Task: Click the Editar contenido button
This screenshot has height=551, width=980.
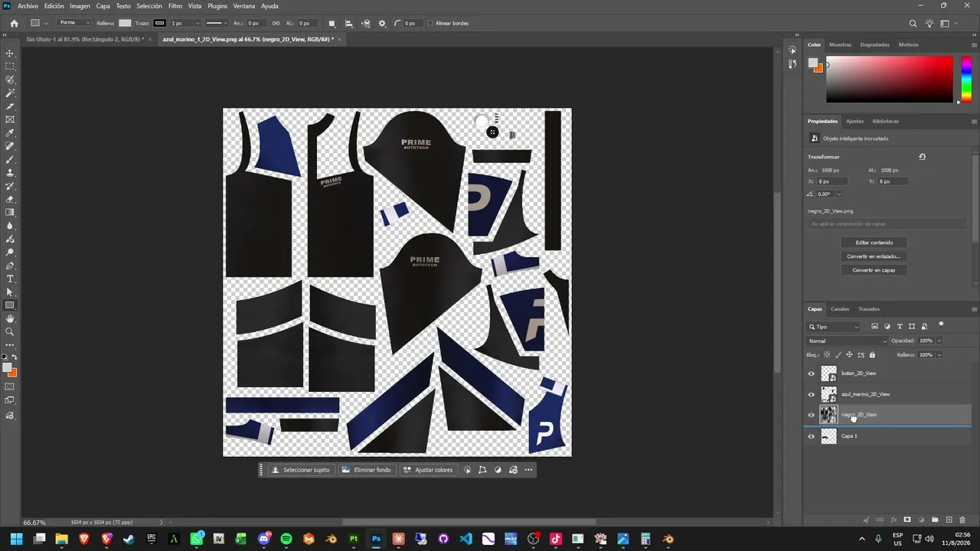Action: 874,243
